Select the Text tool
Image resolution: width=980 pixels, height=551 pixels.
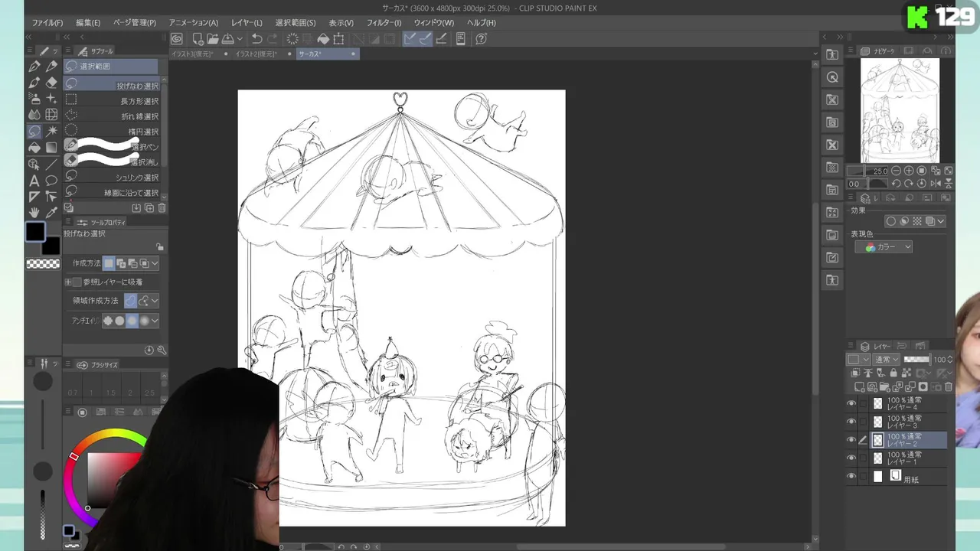point(34,181)
